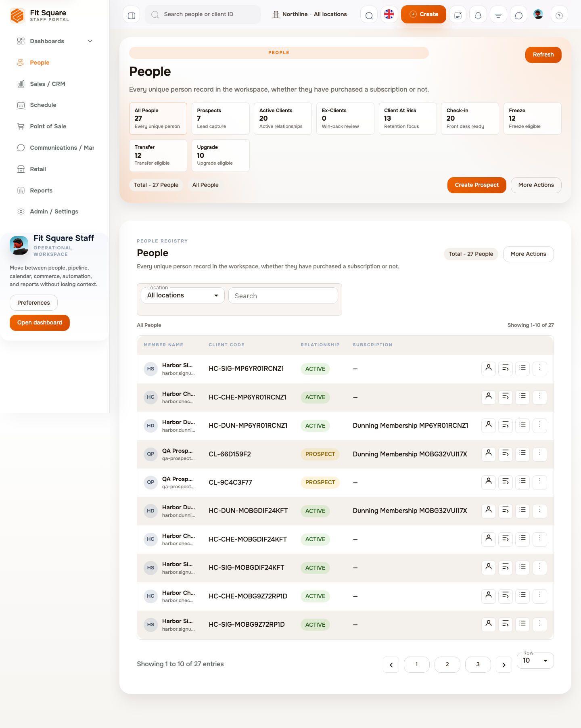Click the QP avatar for CL-66D159F2

(150, 454)
